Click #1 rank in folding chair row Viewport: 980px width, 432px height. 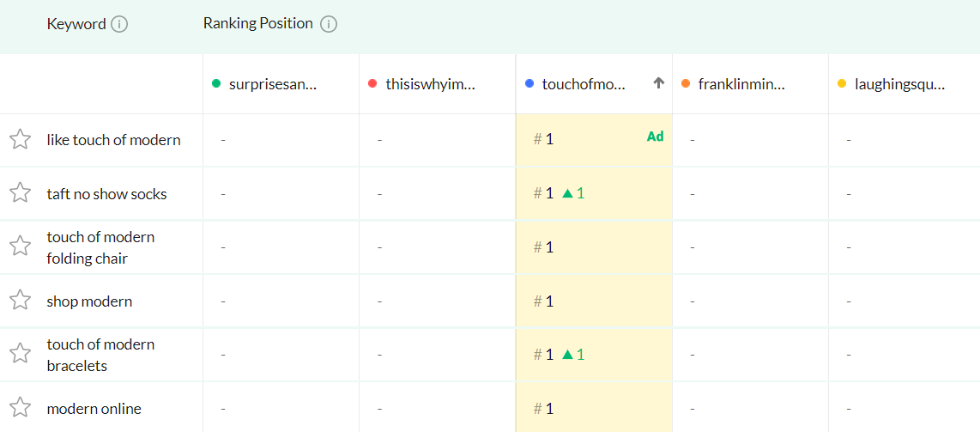(x=544, y=247)
